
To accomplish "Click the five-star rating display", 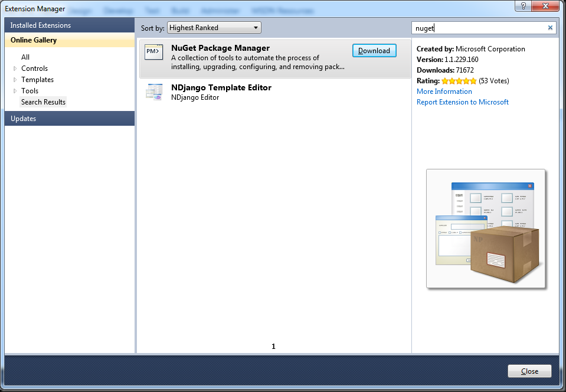I will click(x=459, y=81).
